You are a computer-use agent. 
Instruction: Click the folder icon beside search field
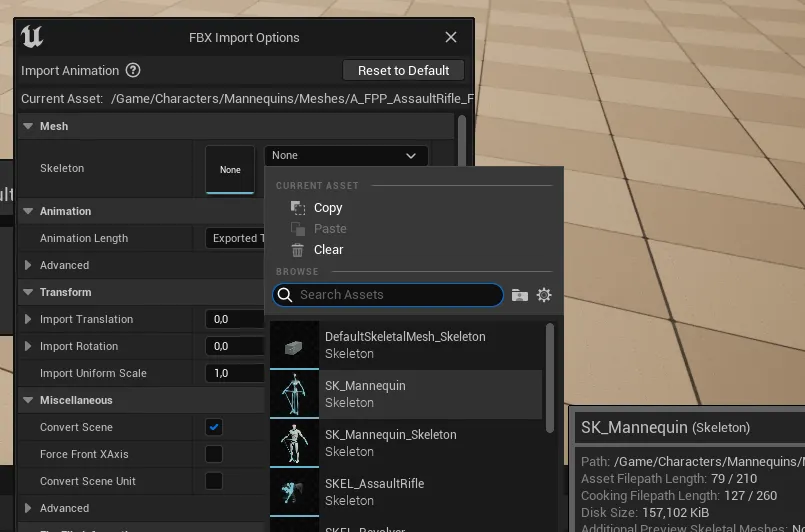(x=519, y=295)
